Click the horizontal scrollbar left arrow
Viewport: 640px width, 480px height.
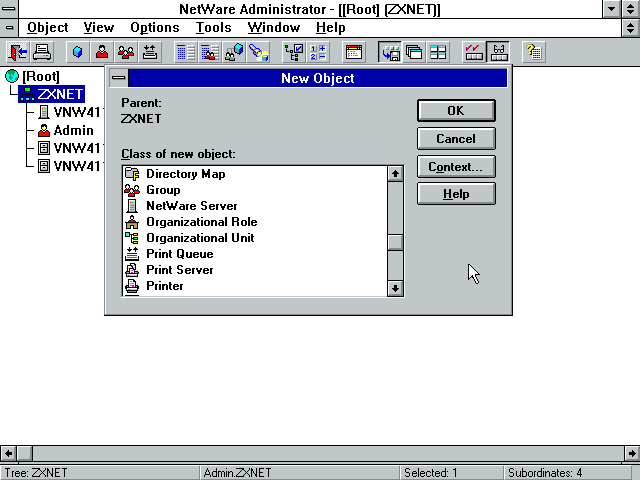[x=8, y=453]
